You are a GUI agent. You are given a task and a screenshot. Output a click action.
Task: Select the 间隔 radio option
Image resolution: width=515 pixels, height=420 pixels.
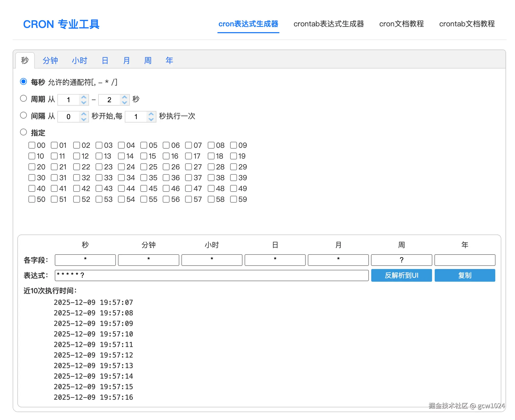coord(23,115)
